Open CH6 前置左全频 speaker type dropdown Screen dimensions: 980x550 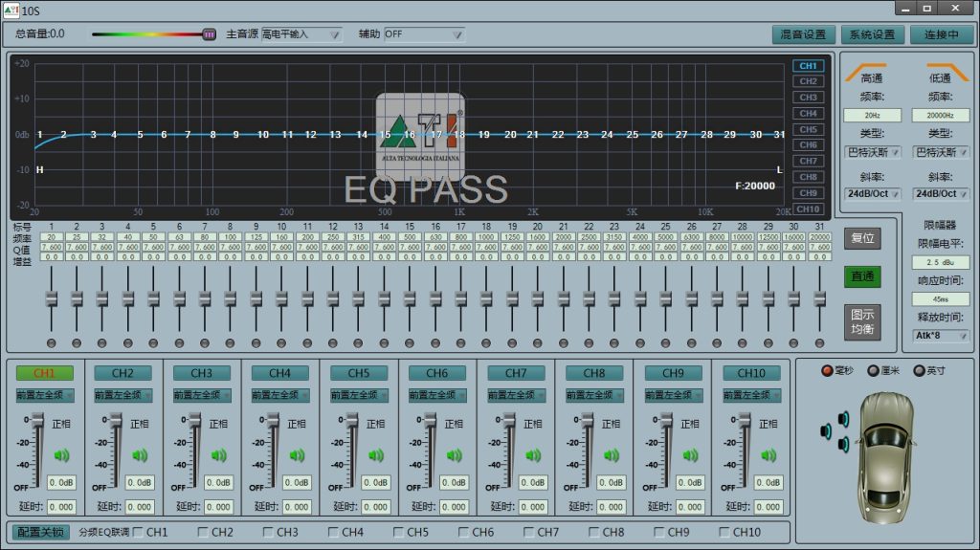(x=437, y=395)
